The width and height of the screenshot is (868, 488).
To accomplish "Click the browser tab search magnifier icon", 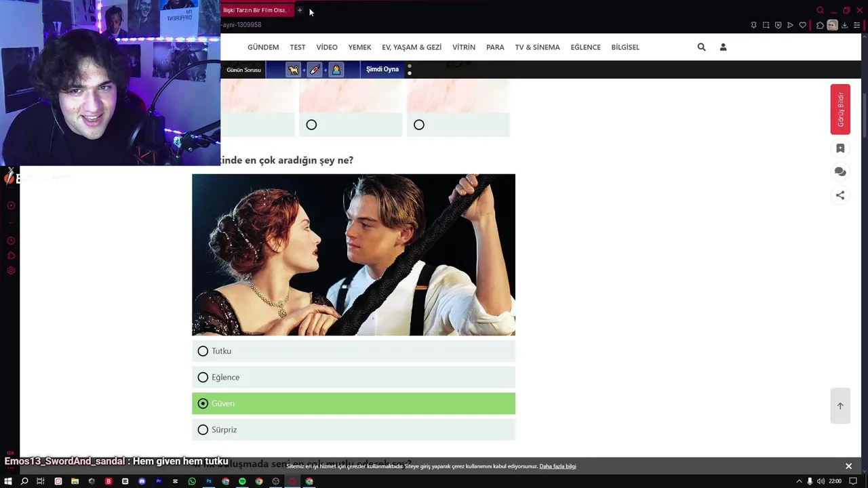I will pos(820,10).
